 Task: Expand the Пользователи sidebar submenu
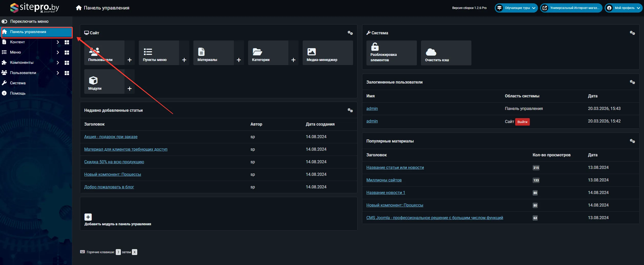point(58,73)
